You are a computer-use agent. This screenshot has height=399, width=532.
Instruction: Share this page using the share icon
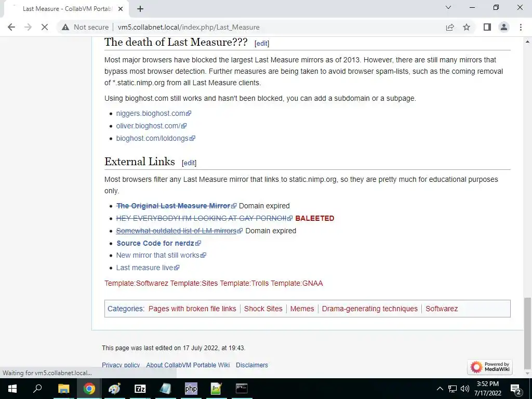450,27
